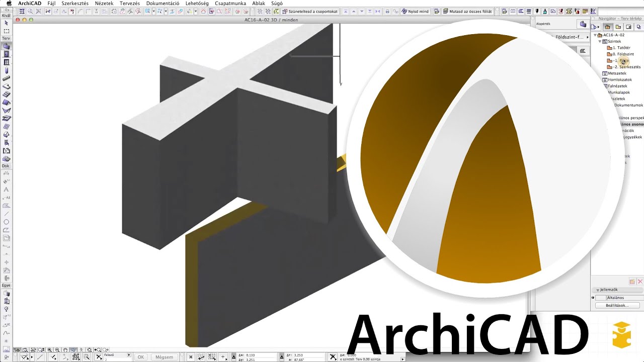This screenshot has height=362, width=644.
Task: Select the Arrow selection tool
Action: [7, 23]
